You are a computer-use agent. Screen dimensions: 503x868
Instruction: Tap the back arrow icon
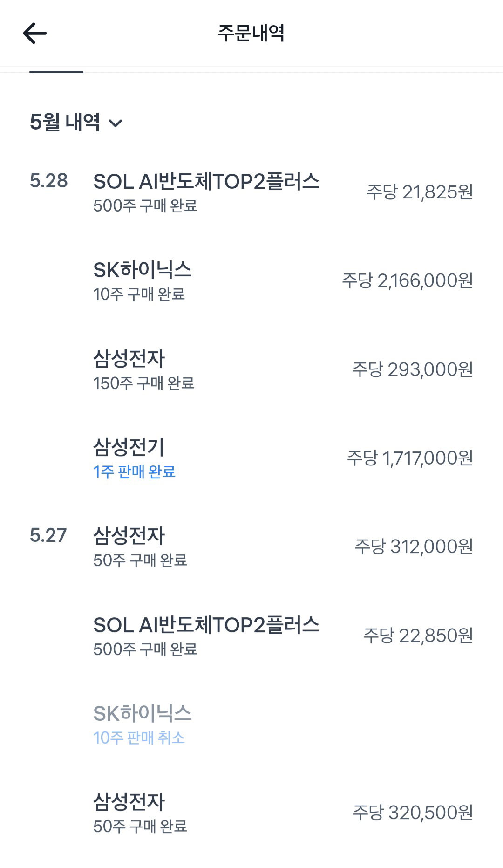pyautogui.click(x=35, y=33)
